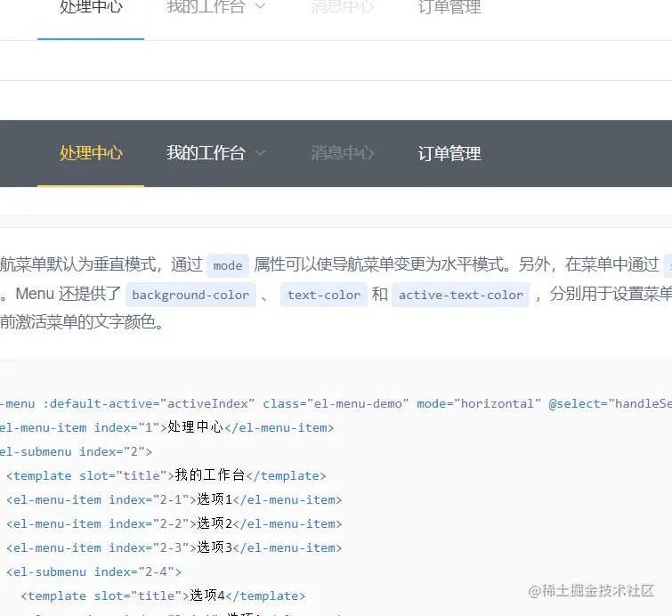This screenshot has width=672, height=616.
Task: Click code line for 选项1
Action: click(174, 499)
